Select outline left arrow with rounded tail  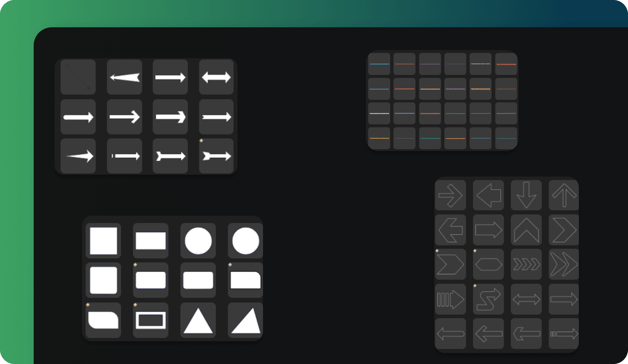(x=450, y=334)
